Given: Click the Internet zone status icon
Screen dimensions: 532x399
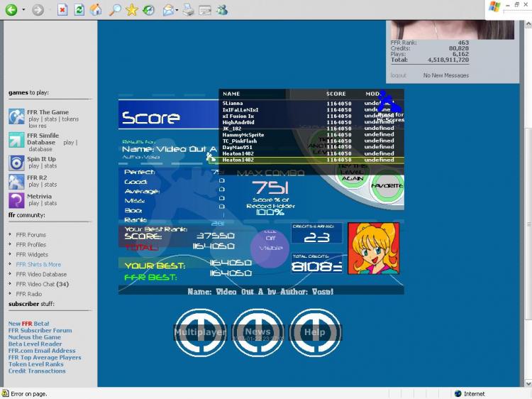Looking at the screenshot, I should [x=458, y=393].
